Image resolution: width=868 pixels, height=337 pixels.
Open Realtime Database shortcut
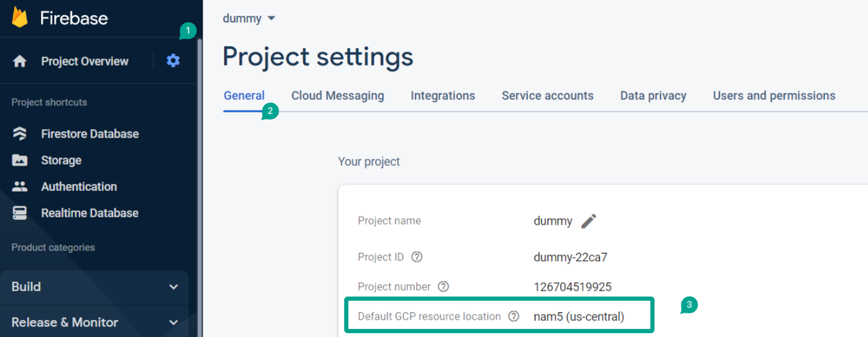(90, 213)
